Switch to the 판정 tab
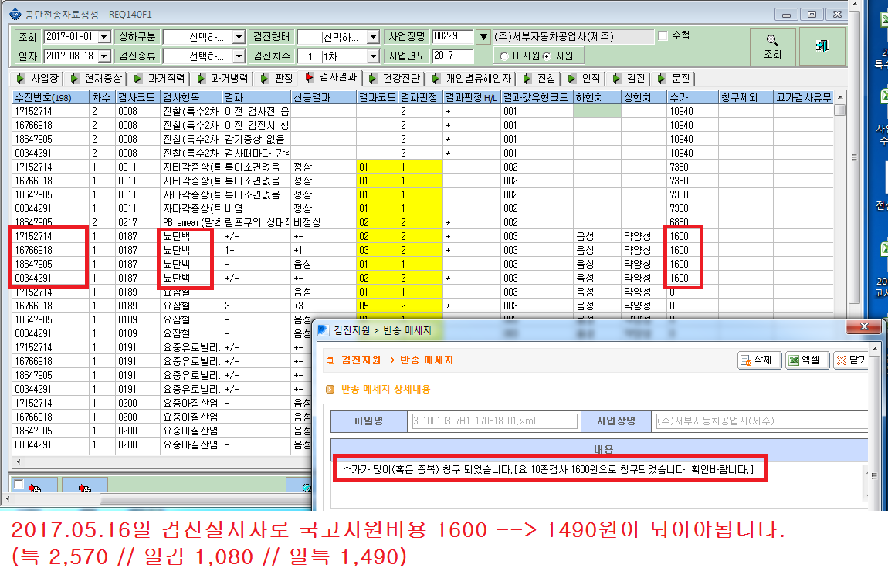Image resolution: width=888 pixels, height=588 pixels. (277, 78)
